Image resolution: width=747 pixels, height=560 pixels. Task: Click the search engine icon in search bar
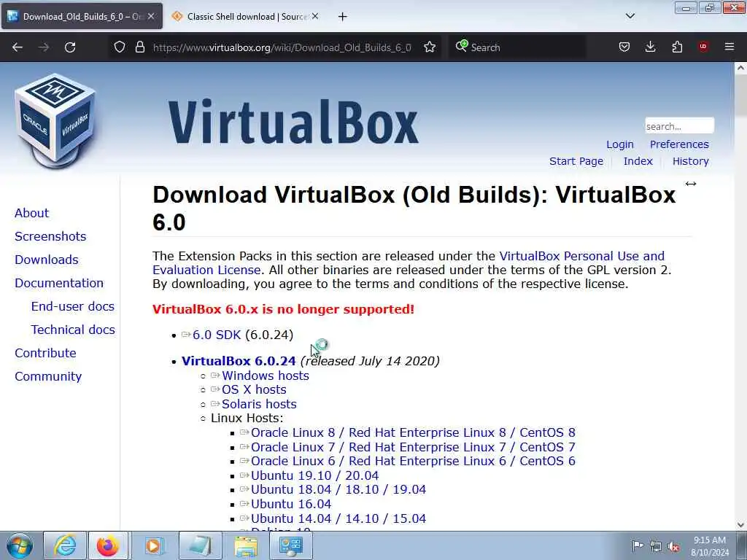461,46
